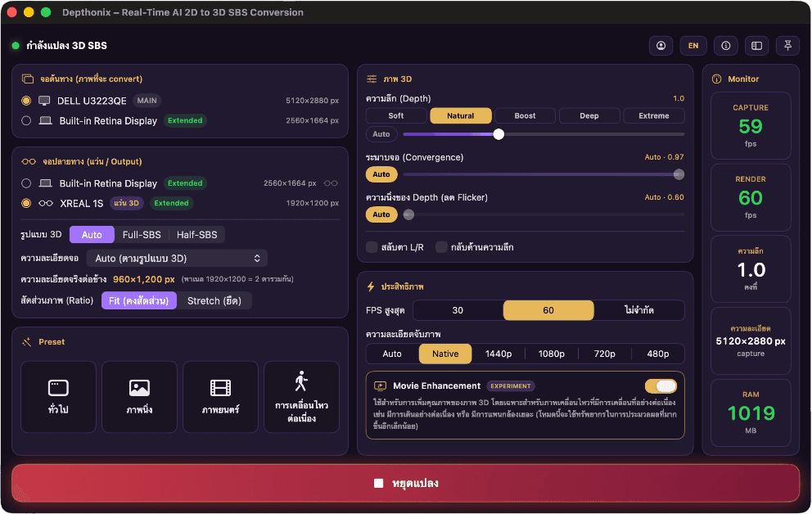Open the info circle icon button
812x514 pixels.
pos(725,46)
